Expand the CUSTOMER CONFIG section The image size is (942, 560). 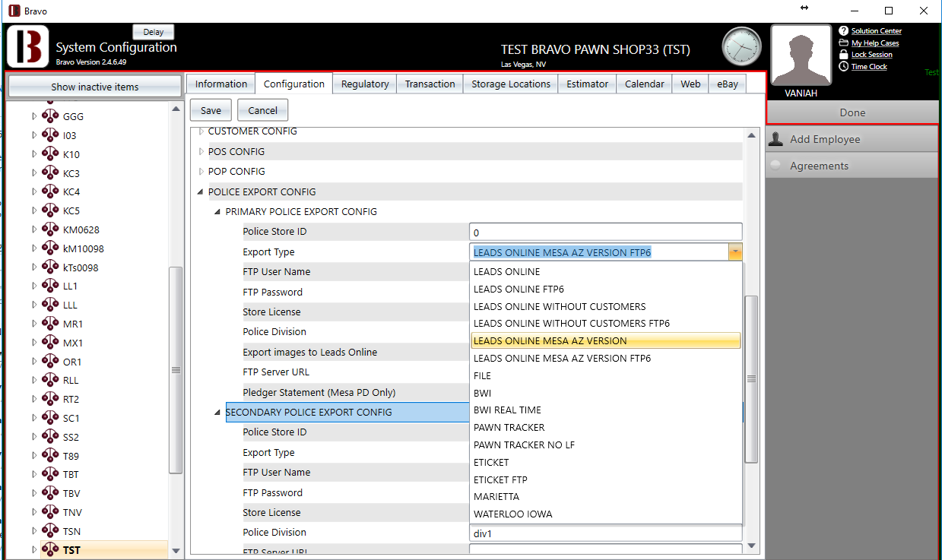201,131
